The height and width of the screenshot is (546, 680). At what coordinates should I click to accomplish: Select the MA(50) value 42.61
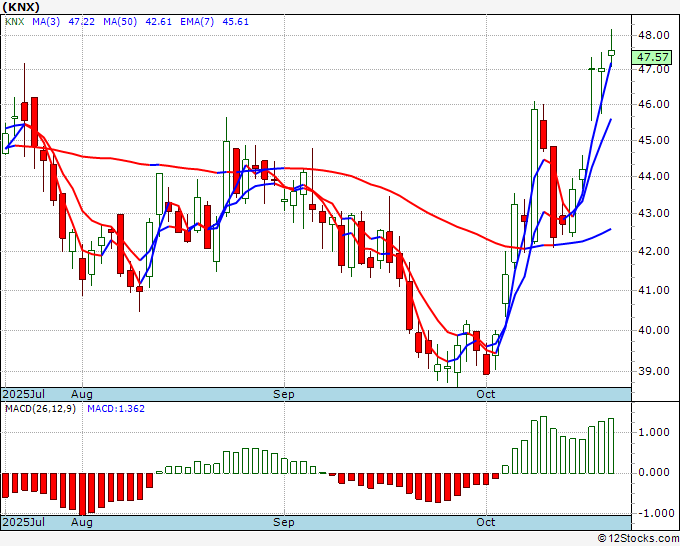[159, 22]
